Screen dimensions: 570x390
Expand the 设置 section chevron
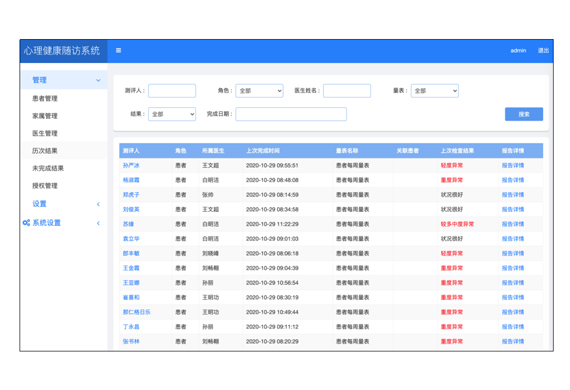pos(98,204)
